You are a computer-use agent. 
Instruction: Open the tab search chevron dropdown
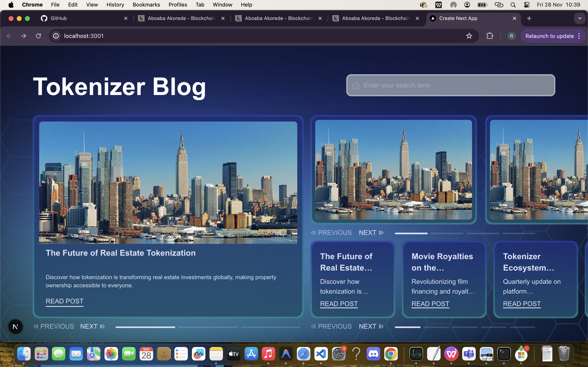click(x=580, y=18)
